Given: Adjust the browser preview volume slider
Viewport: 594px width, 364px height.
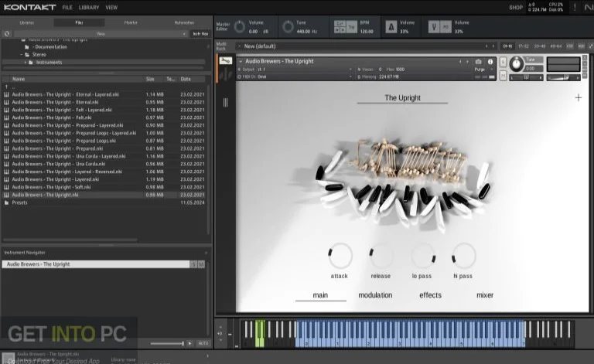Looking at the screenshot, I should (167, 343).
